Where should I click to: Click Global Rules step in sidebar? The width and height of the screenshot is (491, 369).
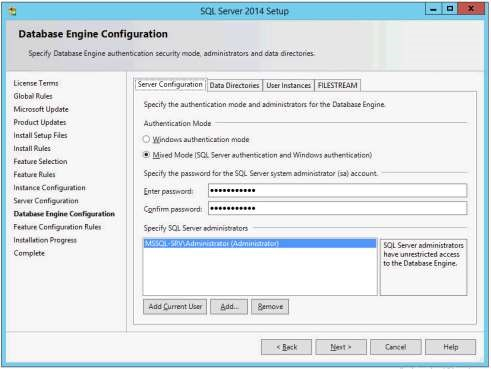pos(33,96)
